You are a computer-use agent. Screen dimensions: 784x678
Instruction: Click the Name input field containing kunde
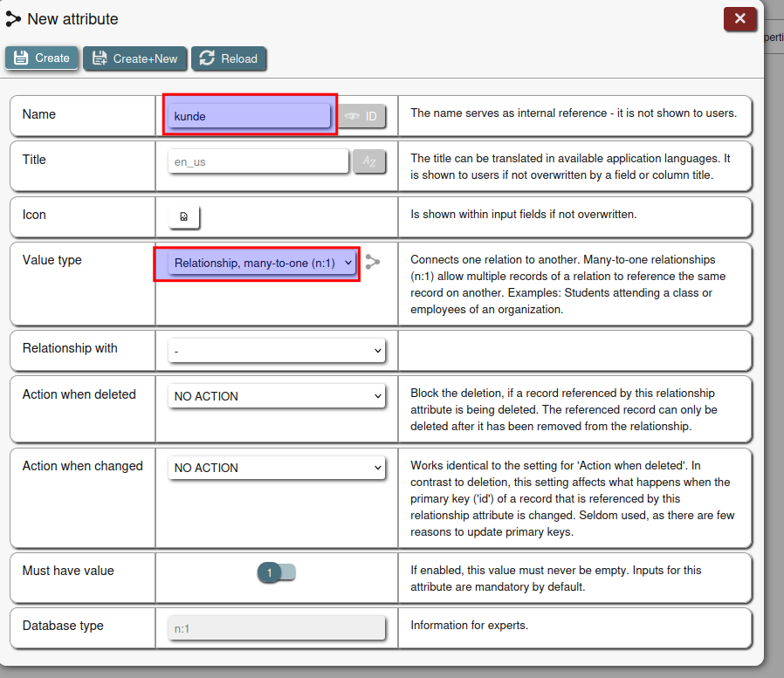pyautogui.click(x=250, y=116)
